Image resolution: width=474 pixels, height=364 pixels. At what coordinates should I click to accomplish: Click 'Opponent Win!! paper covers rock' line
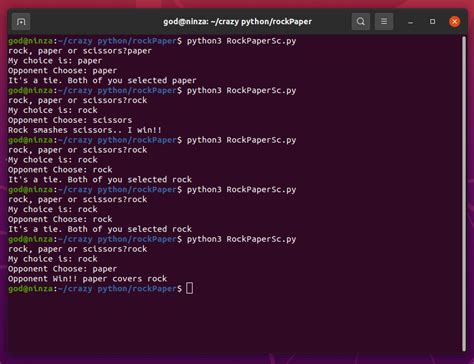point(87,279)
